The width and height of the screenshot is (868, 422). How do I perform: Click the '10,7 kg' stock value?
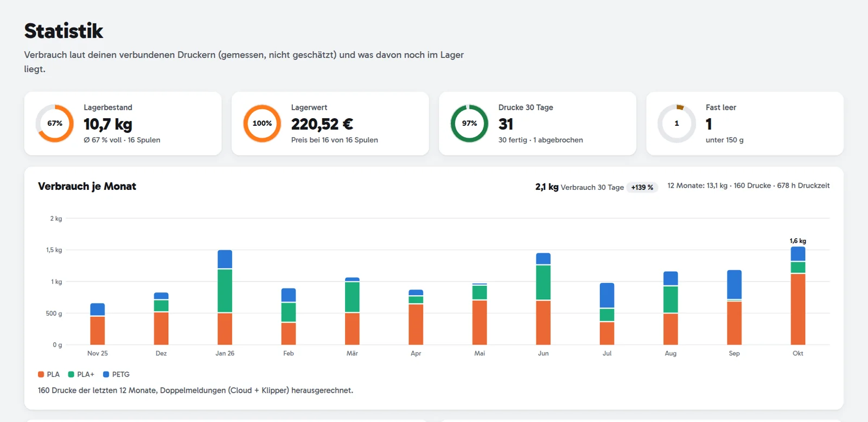(x=108, y=124)
